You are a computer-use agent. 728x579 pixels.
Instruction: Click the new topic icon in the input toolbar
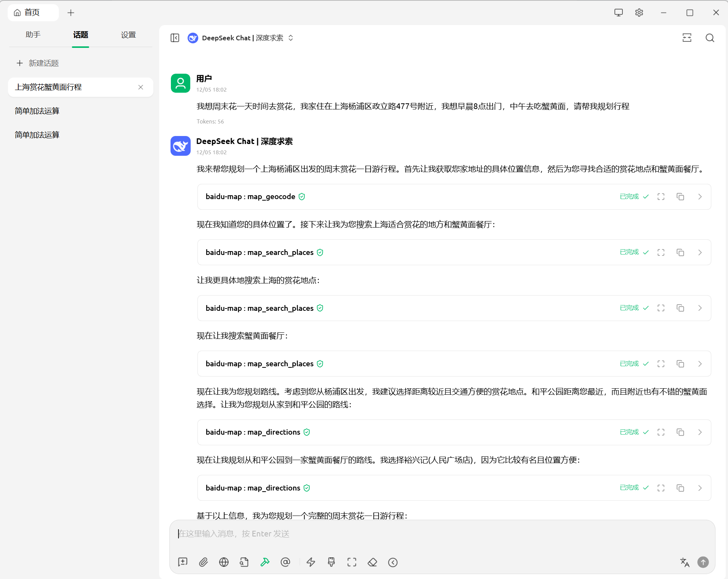coord(183,562)
